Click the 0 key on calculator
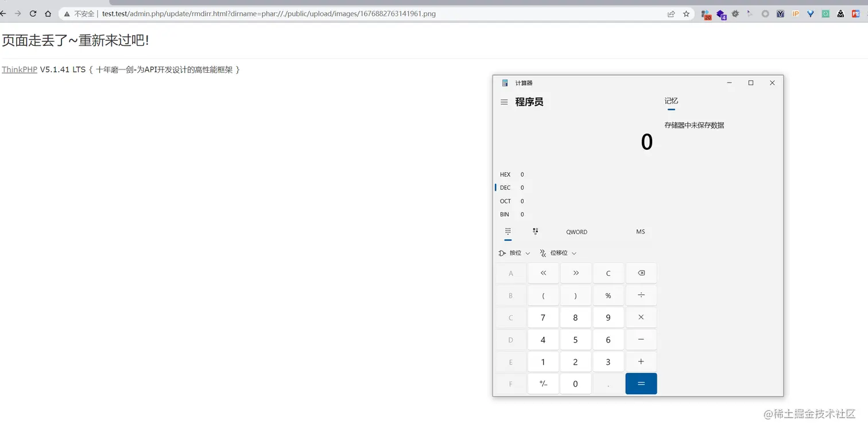The width and height of the screenshot is (868, 432). pos(576,384)
